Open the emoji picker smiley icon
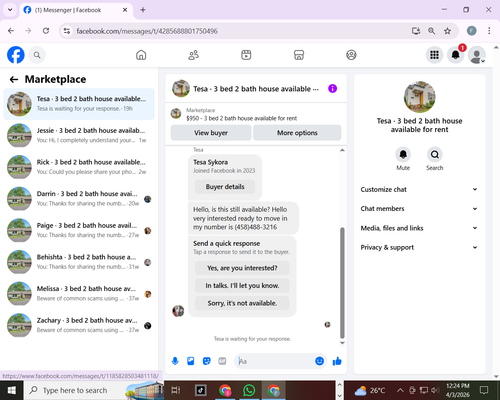This screenshot has height=400, width=500. (x=319, y=361)
